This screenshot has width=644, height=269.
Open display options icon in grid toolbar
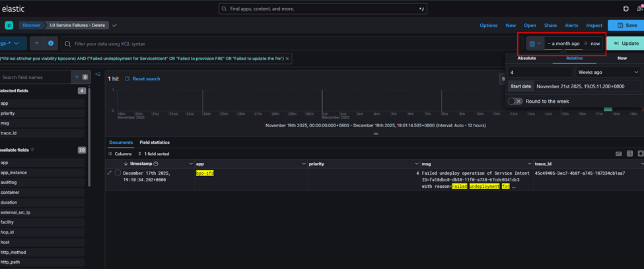pyautogui.click(x=629, y=154)
